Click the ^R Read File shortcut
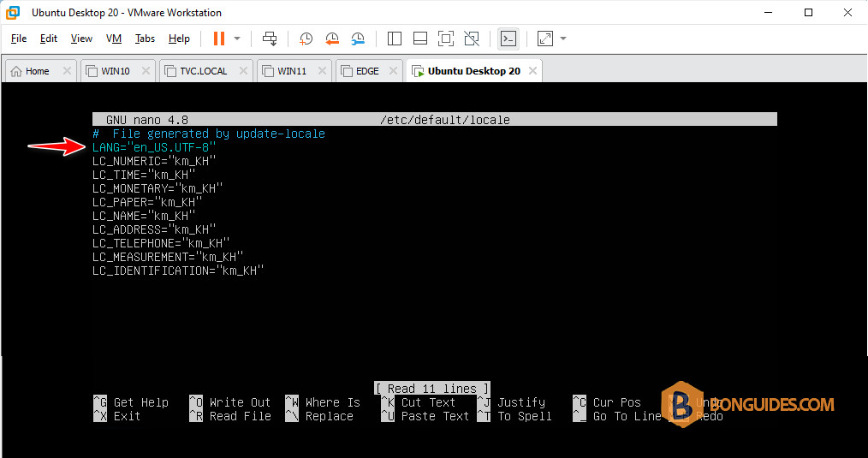The image size is (868, 458). [x=230, y=416]
